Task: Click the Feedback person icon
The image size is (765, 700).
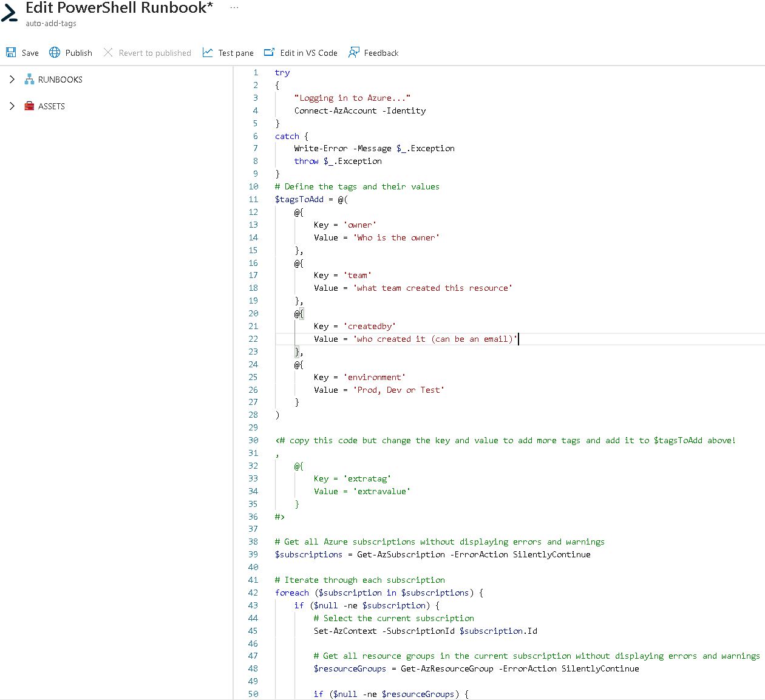Action: click(x=353, y=53)
